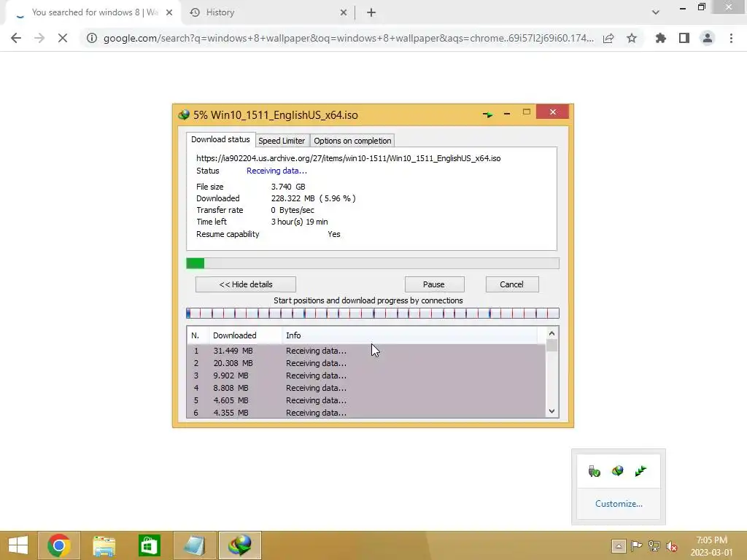Close the 'You searched for windows 8' tab
The image size is (747, 560).
point(169,13)
